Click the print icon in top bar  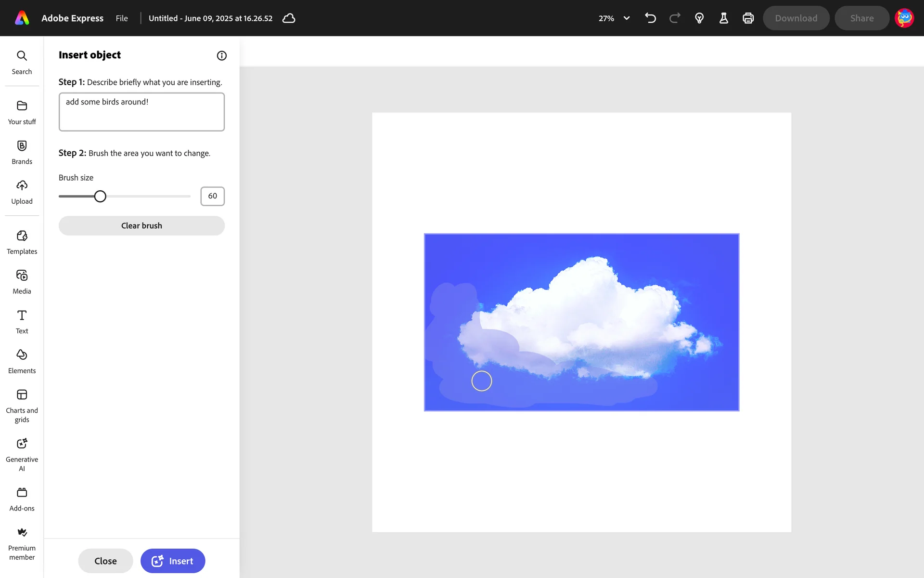click(x=748, y=18)
